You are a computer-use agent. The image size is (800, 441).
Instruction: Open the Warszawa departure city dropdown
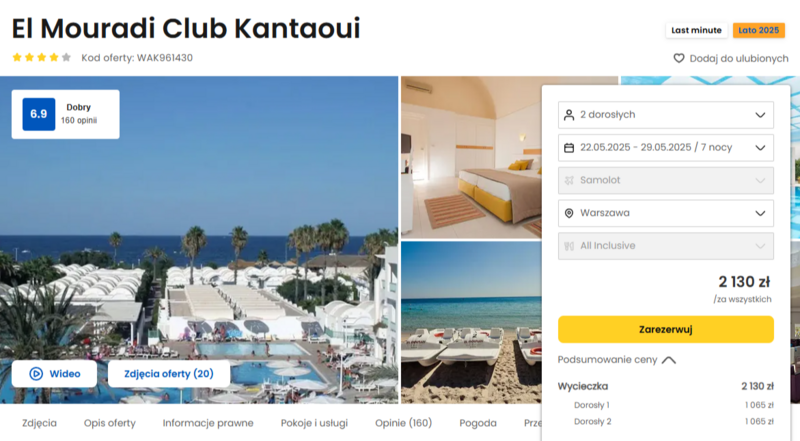tap(666, 213)
